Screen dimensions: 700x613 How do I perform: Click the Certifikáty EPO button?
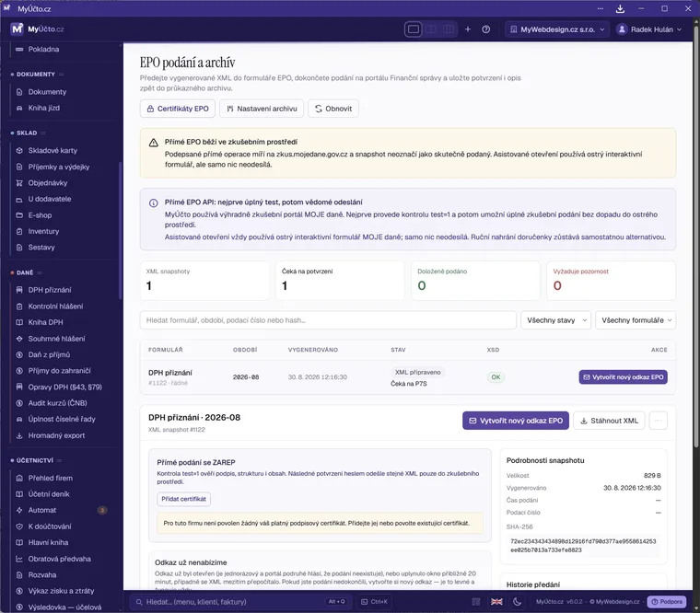tap(177, 109)
